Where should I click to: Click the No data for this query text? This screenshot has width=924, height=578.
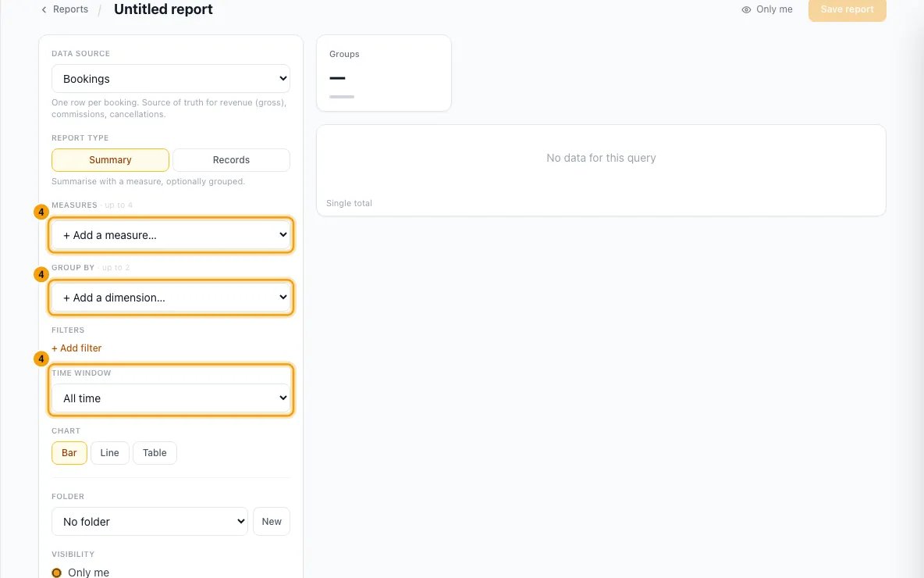[x=601, y=158]
